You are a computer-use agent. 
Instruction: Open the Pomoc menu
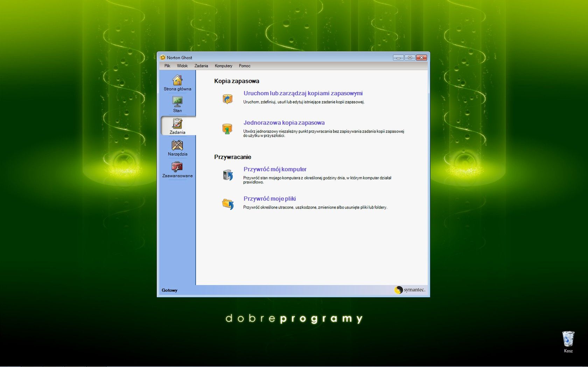245,66
